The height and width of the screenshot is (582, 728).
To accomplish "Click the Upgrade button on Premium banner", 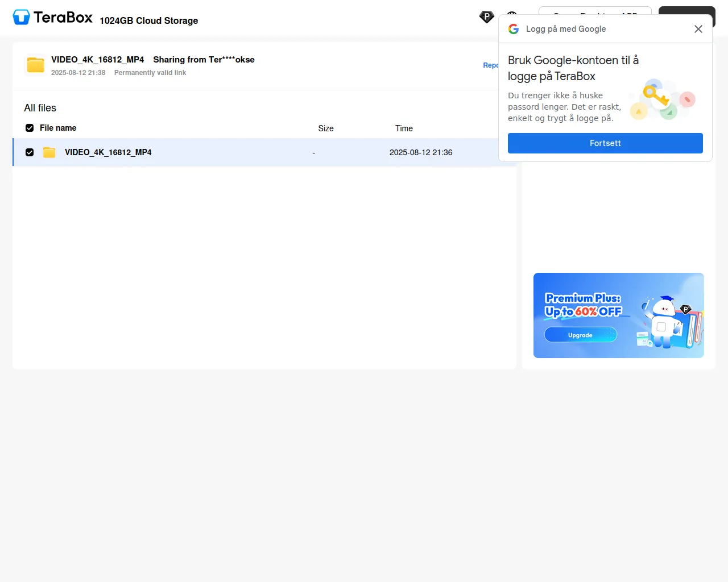I will click(580, 335).
